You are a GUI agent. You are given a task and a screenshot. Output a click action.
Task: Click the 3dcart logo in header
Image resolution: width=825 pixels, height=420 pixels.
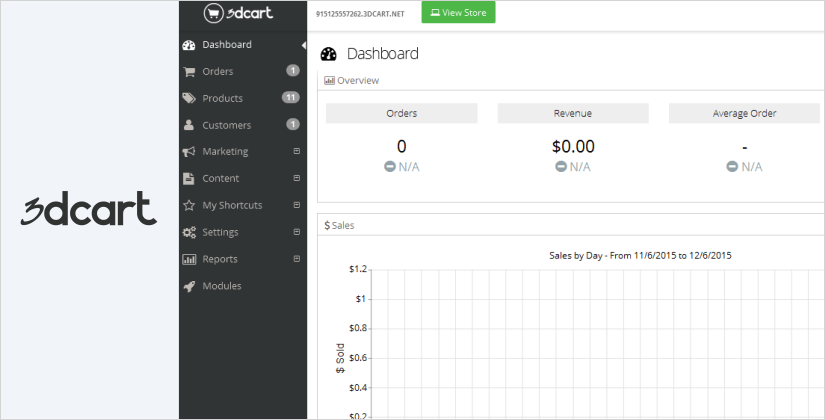[238, 13]
